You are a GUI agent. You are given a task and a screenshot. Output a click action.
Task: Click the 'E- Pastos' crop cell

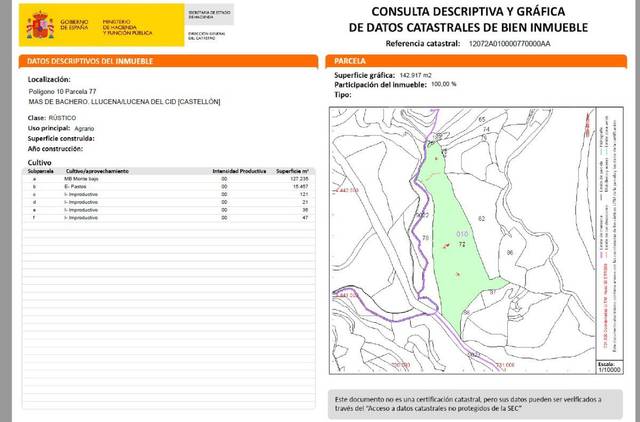pyautogui.click(x=75, y=187)
